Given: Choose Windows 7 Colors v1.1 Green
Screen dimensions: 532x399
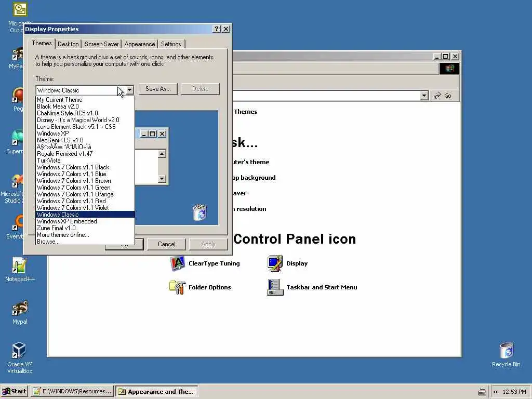Looking at the screenshot, I should [x=85, y=188].
